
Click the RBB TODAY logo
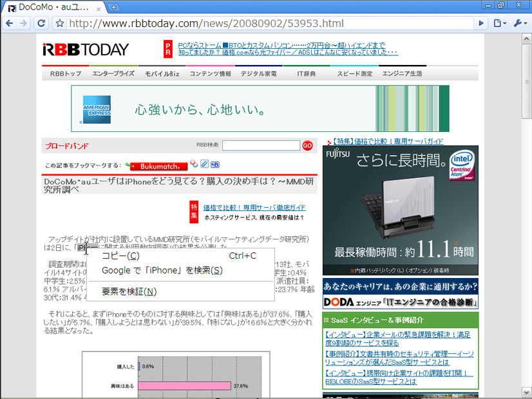coord(86,50)
